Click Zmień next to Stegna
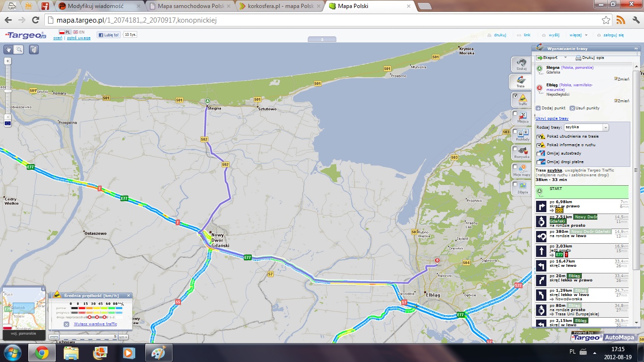Image resolution: width=644 pixels, height=362 pixels. tap(621, 79)
